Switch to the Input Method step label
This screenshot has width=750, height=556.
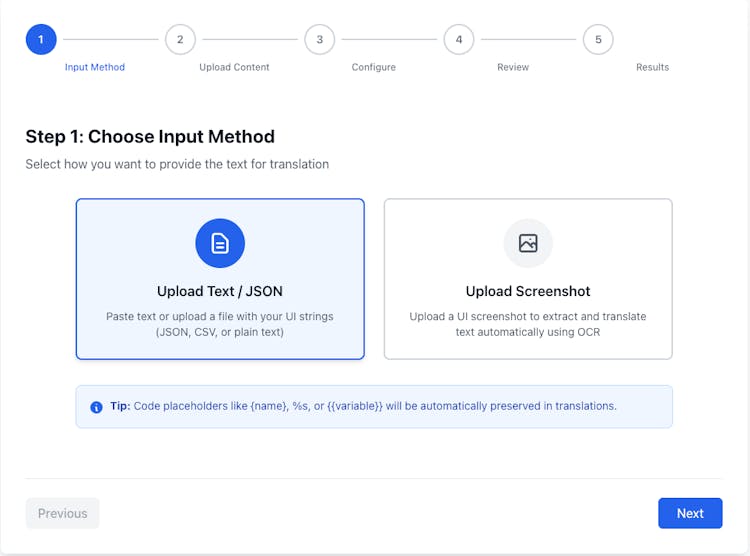tap(95, 67)
